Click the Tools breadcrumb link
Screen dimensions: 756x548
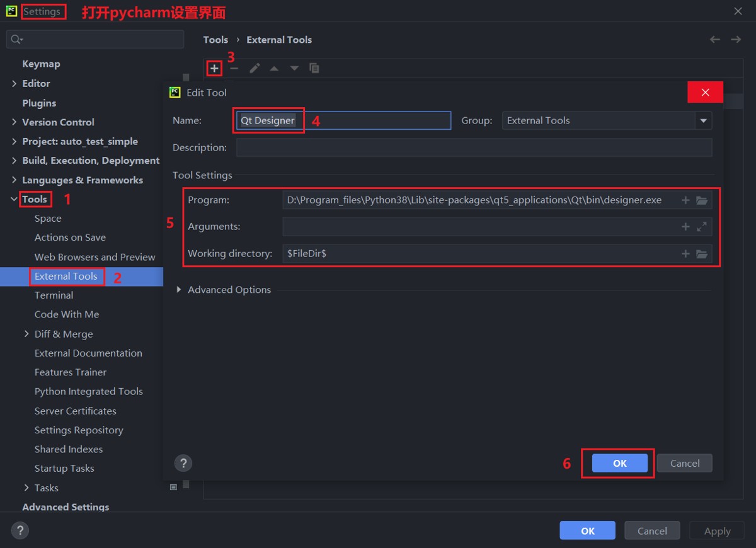click(215, 40)
